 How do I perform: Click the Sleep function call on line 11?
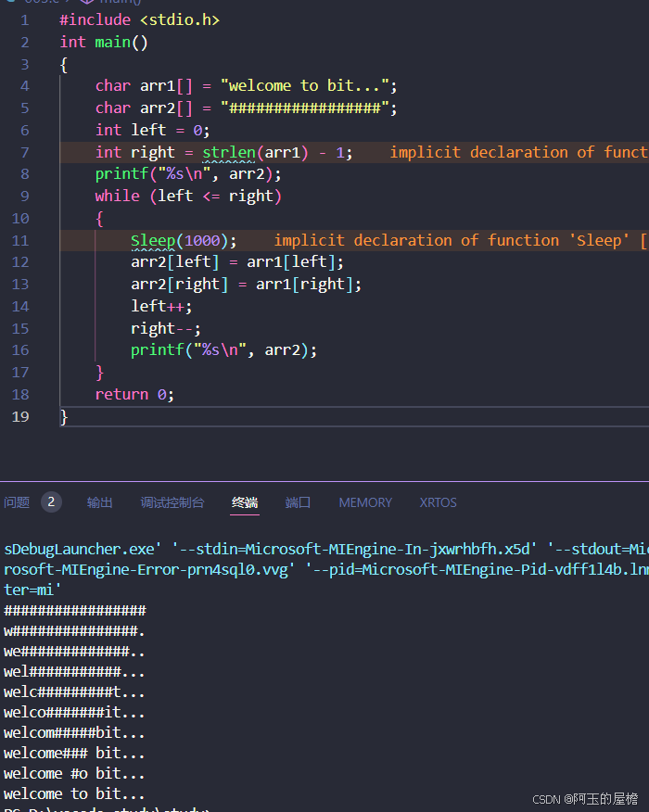153,240
